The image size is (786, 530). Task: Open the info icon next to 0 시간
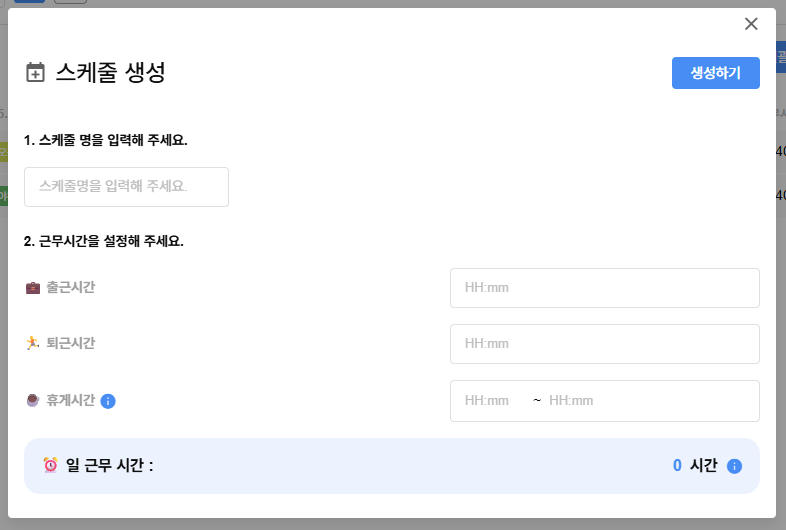pyautogui.click(x=734, y=466)
